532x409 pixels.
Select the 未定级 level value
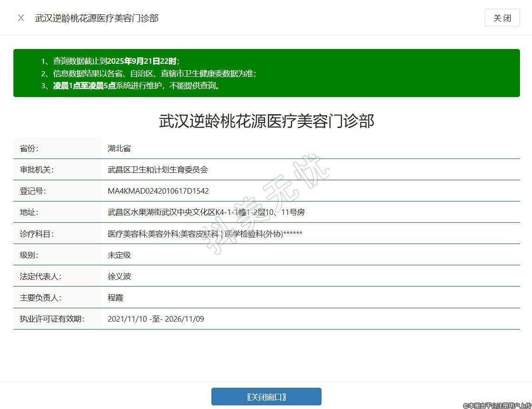pyautogui.click(x=119, y=255)
